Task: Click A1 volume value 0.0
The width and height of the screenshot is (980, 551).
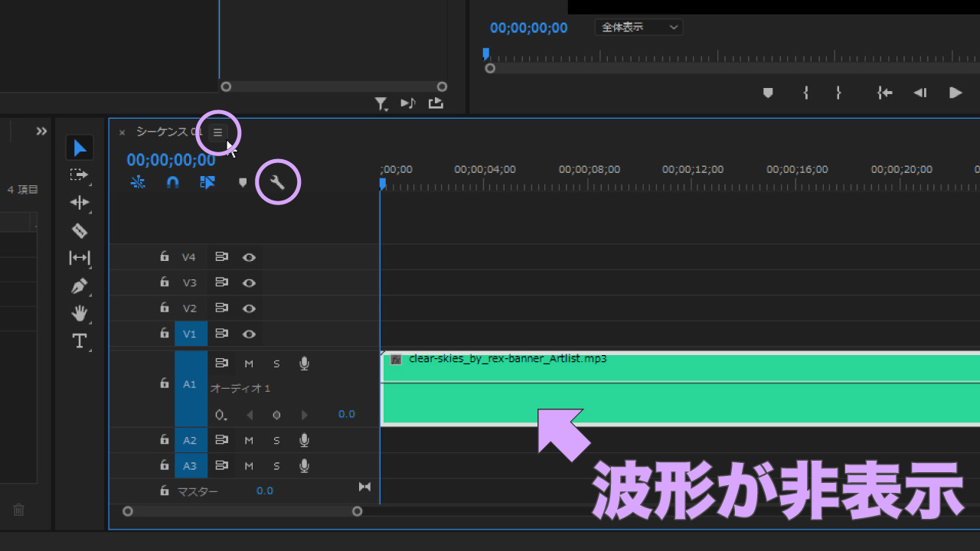Action: [x=347, y=414]
